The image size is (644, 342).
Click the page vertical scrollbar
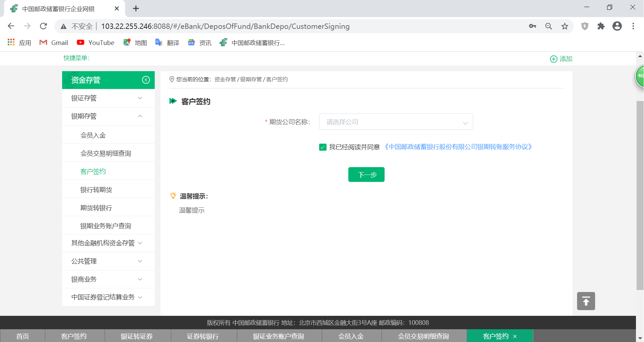coord(640,195)
